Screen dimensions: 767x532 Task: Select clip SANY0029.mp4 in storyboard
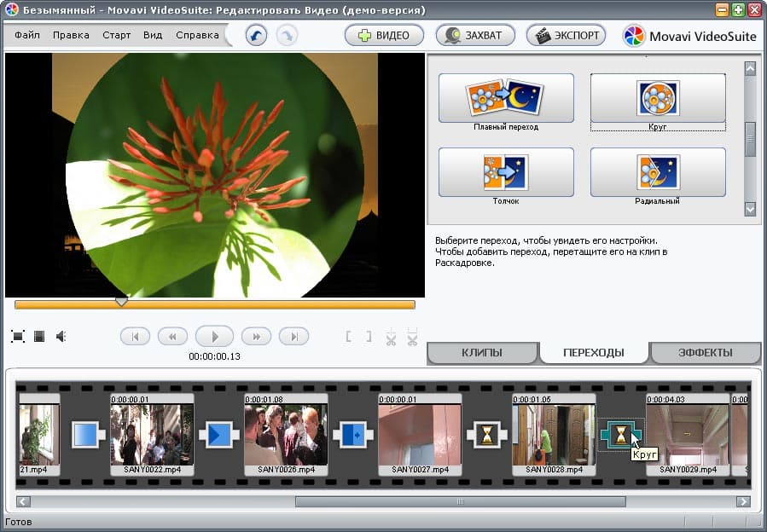point(688,435)
